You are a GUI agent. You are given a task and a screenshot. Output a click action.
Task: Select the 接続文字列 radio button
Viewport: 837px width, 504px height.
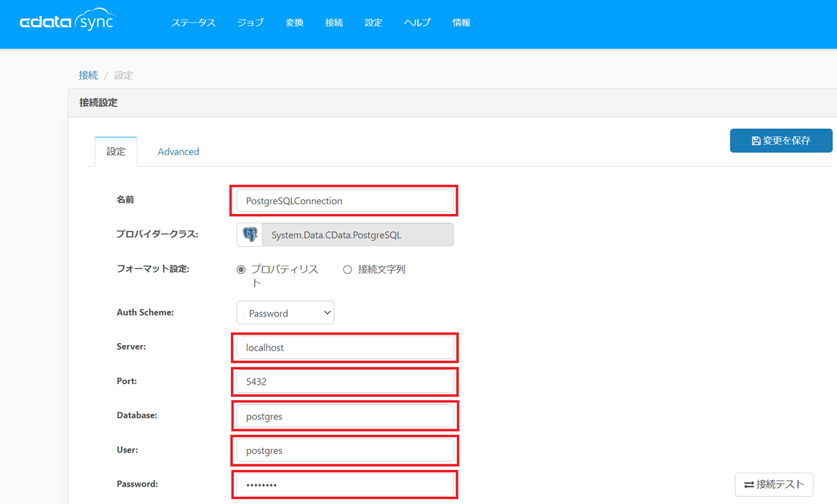tap(347, 270)
